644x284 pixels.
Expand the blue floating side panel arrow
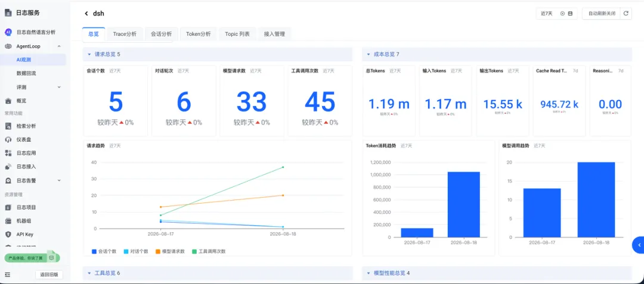coord(639,245)
